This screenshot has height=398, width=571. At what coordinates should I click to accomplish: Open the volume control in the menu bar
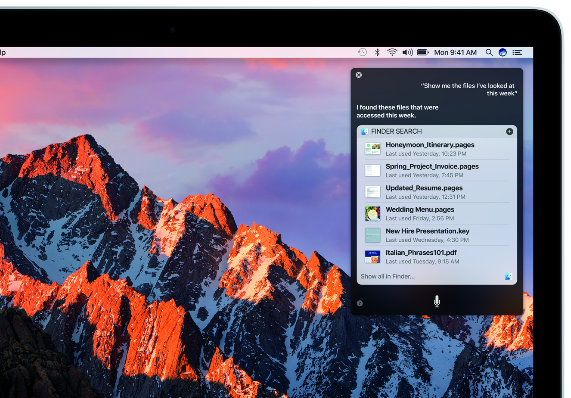407,52
